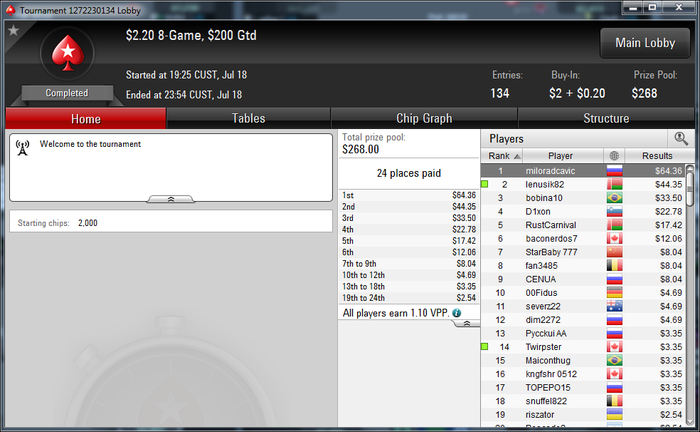The width and height of the screenshot is (700, 432).
Task: Click the green marker beside lenusik82
Action: point(484,183)
